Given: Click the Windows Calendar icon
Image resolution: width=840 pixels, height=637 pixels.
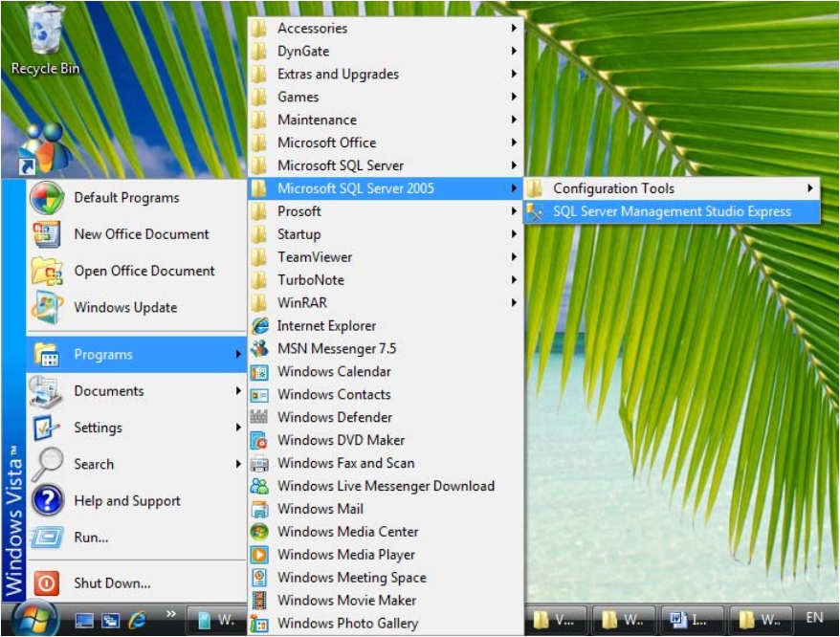Looking at the screenshot, I should tap(260, 372).
